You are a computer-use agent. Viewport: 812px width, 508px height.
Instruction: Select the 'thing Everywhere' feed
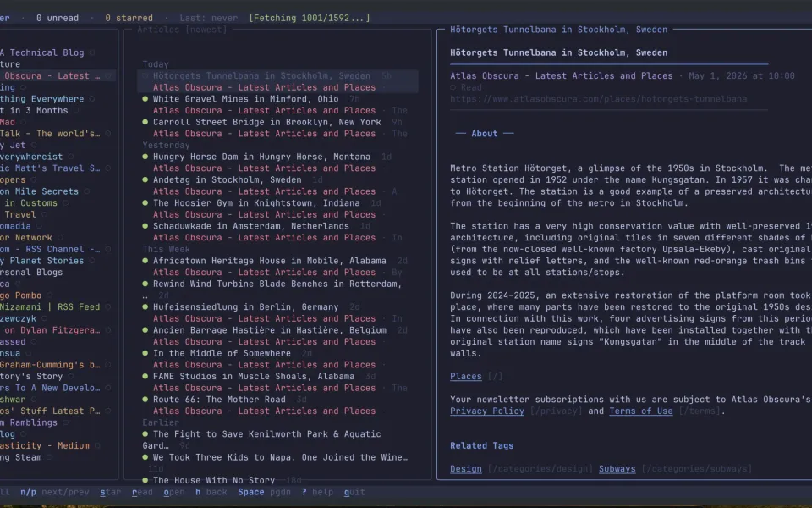coord(42,99)
